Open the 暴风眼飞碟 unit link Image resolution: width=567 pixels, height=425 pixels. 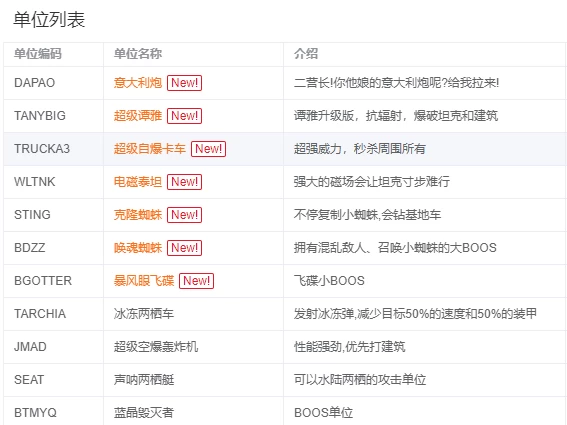pyautogui.click(x=144, y=281)
